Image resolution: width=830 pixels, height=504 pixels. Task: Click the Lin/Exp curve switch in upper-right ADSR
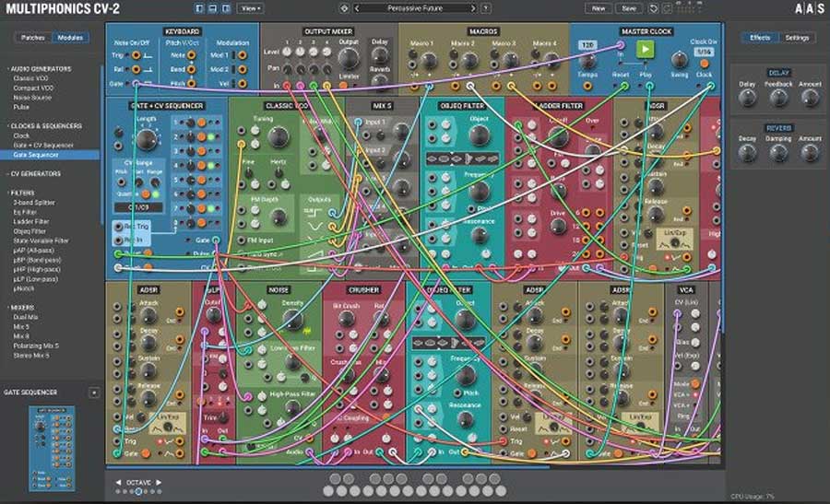pyautogui.click(x=674, y=239)
